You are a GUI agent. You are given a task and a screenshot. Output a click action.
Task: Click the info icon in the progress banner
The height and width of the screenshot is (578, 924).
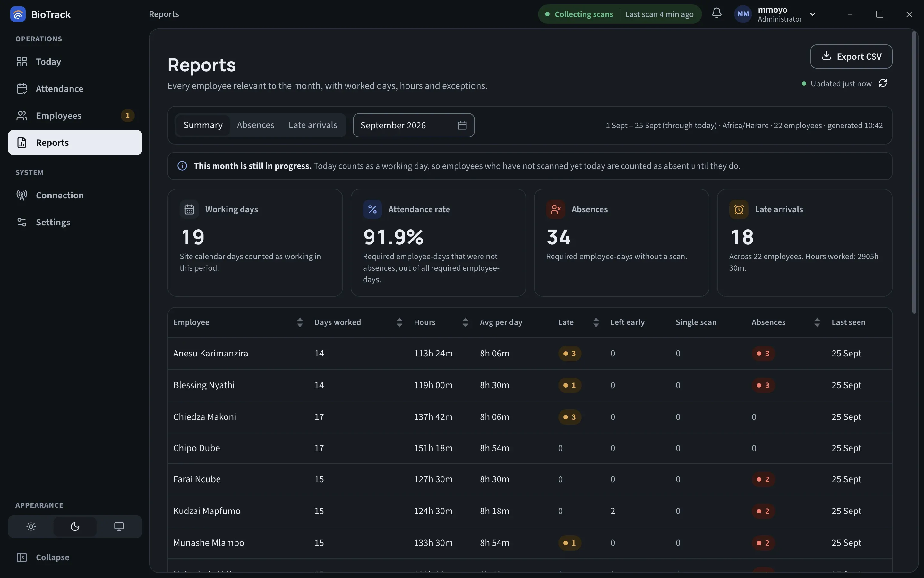pos(182,165)
